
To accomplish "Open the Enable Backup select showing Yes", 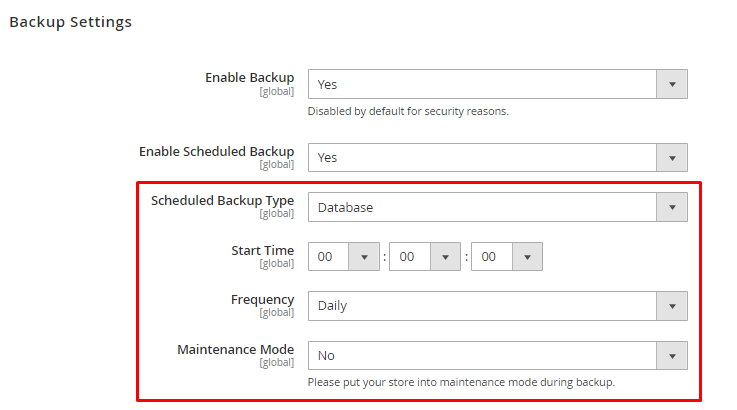I will (x=482, y=85).
